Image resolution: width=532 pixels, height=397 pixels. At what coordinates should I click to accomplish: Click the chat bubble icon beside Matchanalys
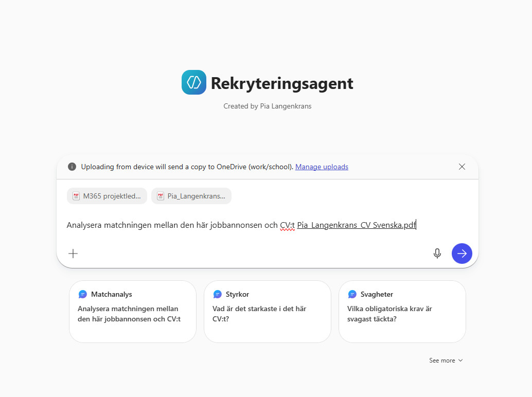[83, 295]
